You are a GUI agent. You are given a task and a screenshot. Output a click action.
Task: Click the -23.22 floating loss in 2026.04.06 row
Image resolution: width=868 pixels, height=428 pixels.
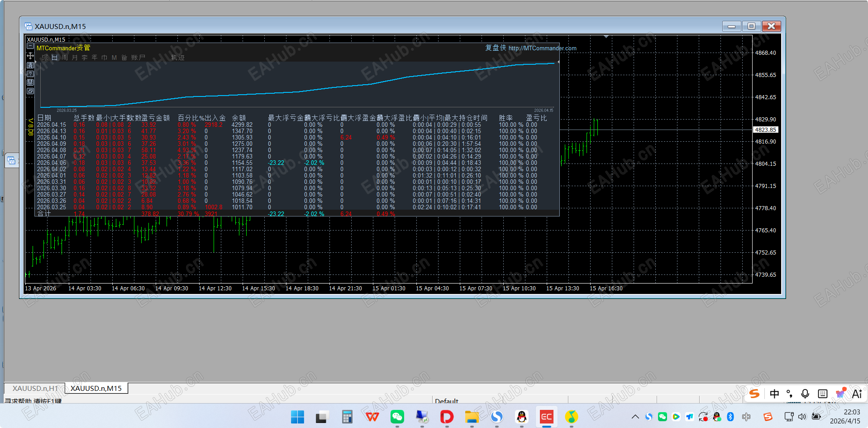276,163
